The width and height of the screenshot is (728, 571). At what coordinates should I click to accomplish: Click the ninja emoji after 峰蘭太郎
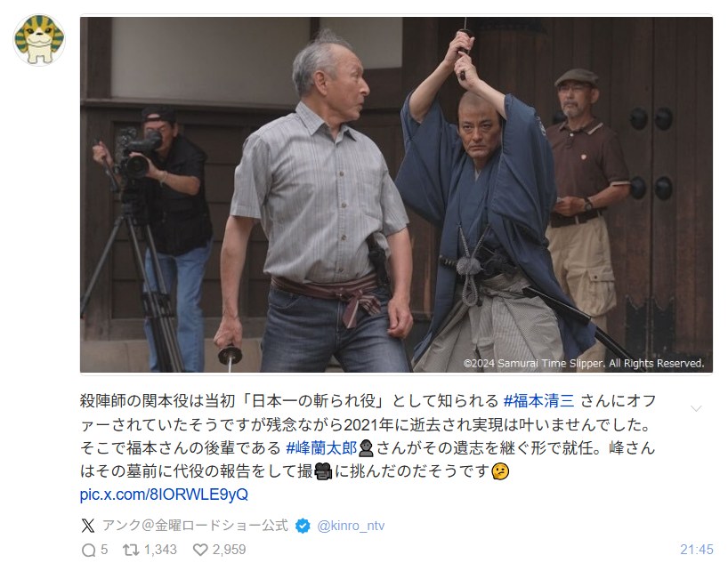point(366,448)
